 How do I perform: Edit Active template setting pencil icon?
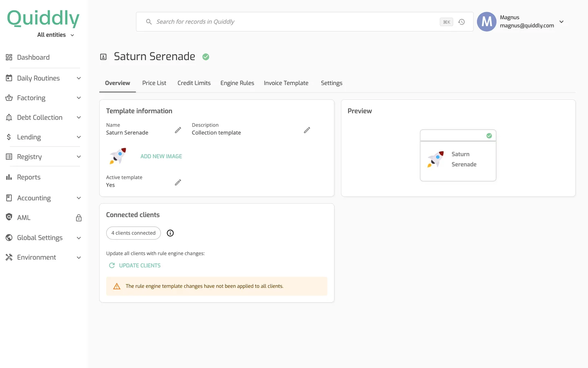point(178,182)
